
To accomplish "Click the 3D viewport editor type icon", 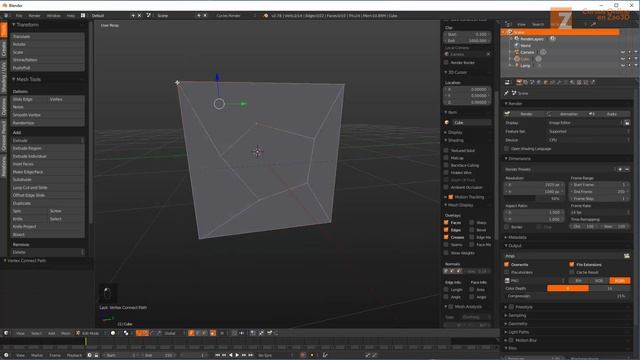I will (6, 333).
